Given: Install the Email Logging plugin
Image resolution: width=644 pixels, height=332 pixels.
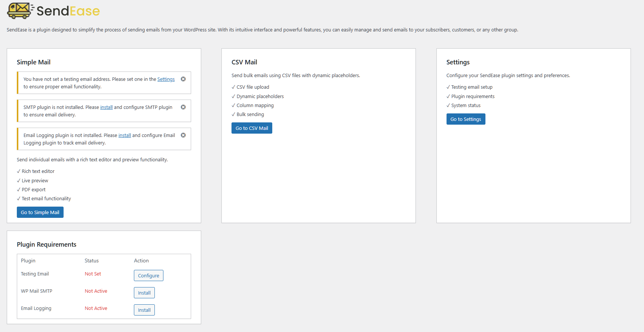Looking at the screenshot, I should [x=144, y=310].
